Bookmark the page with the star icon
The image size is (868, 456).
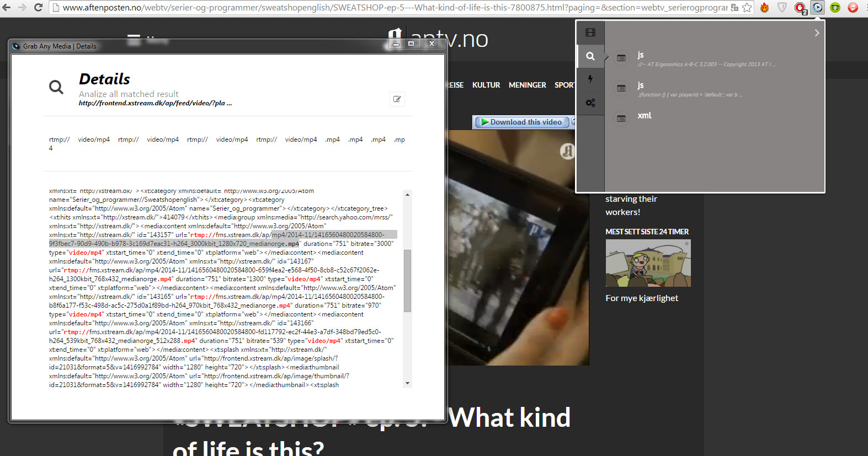point(747,8)
